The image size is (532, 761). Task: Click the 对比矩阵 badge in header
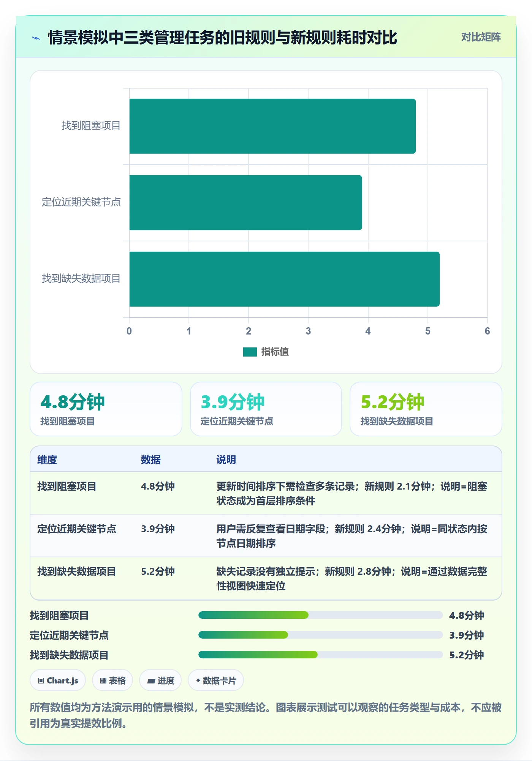point(481,37)
